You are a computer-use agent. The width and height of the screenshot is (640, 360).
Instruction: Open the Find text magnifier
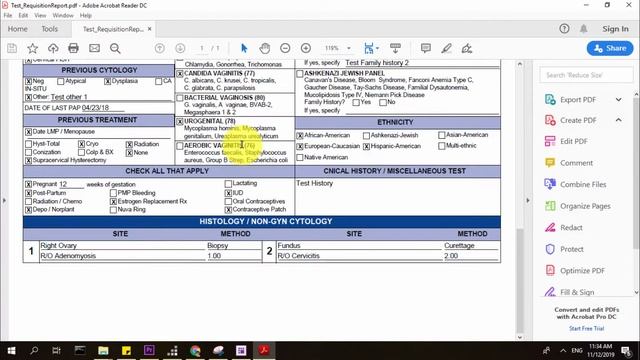coord(115,48)
